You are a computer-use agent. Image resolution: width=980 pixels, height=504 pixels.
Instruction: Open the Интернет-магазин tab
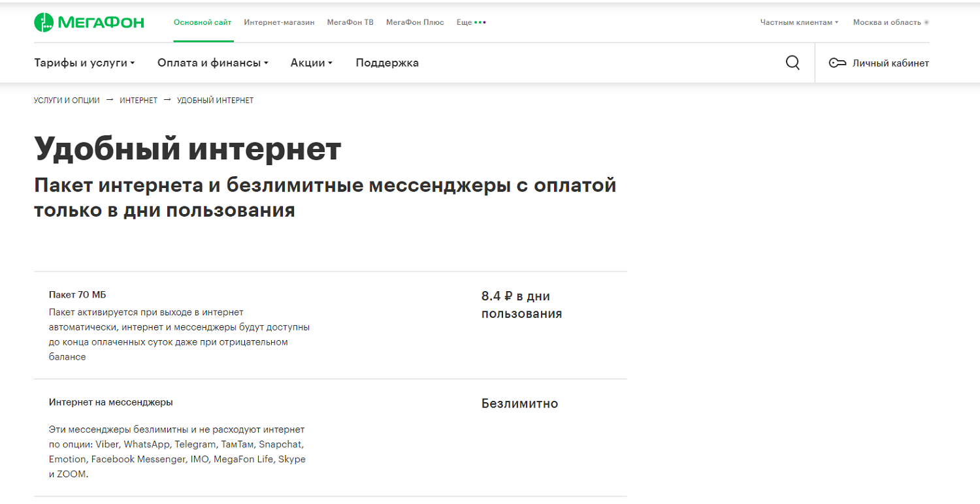[x=279, y=22]
